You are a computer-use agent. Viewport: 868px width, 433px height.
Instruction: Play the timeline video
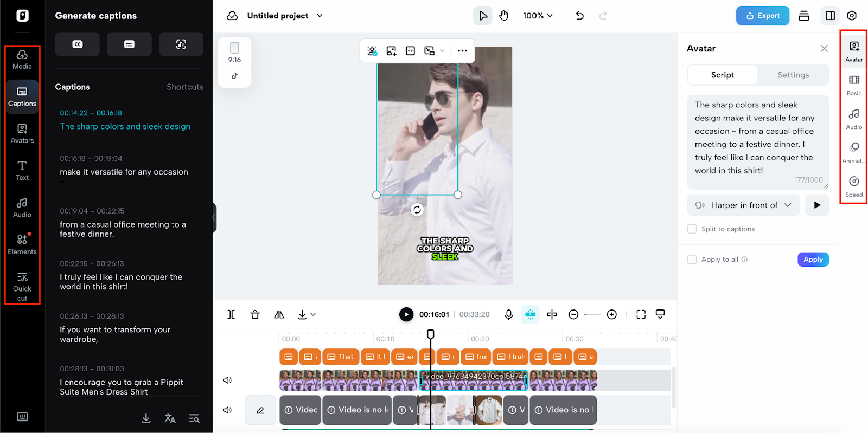[x=406, y=314]
